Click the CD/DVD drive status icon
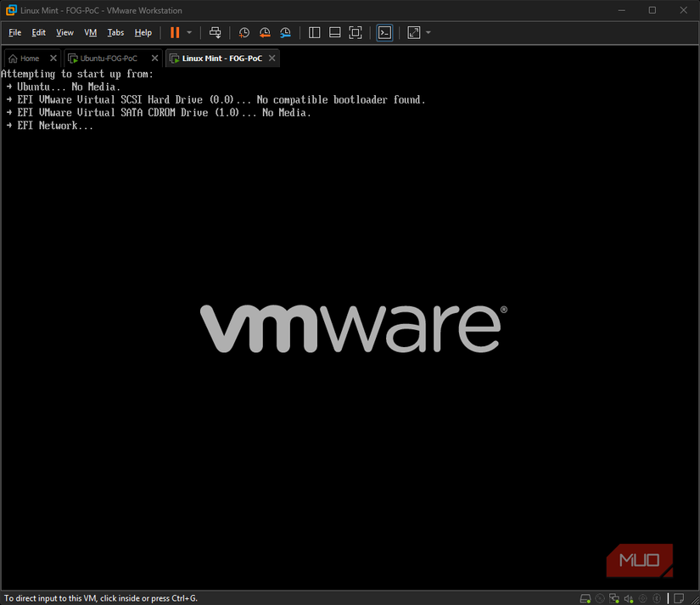Image resolution: width=700 pixels, height=605 pixels. coord(600,598)
